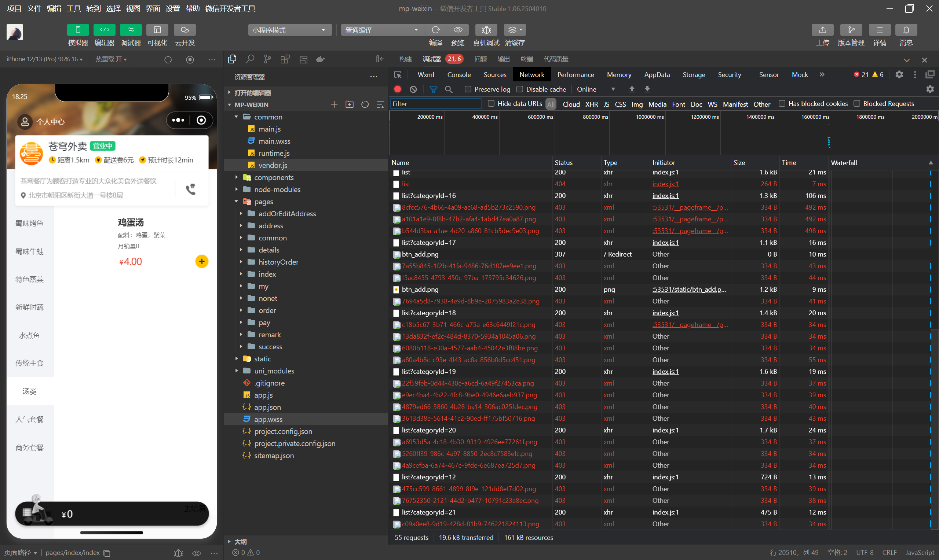Switch to the Console tab
Screen dimensions: 939x560
[458, 75]
